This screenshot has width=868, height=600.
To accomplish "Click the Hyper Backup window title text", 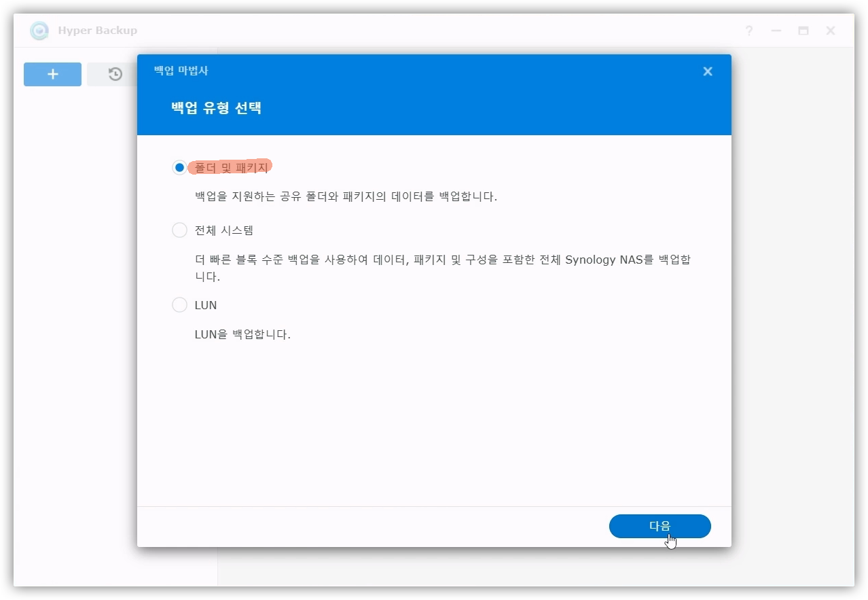I will click(x=97, y=31).
